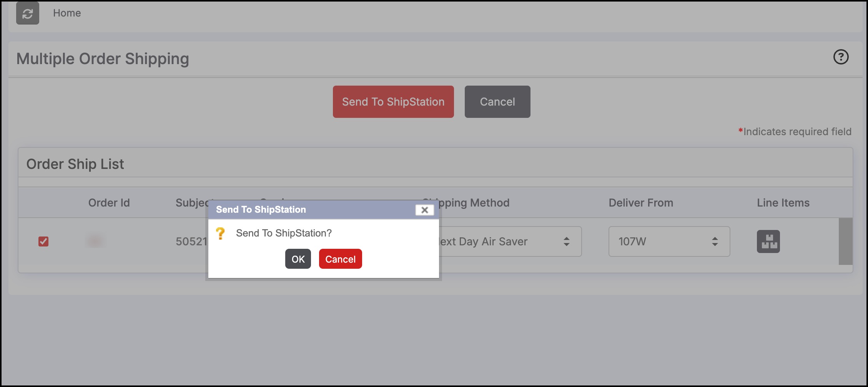Open Next Day Air Saver shipping dropdown
Viewport: 868px width, 387px height.
[x=510, y=241]
